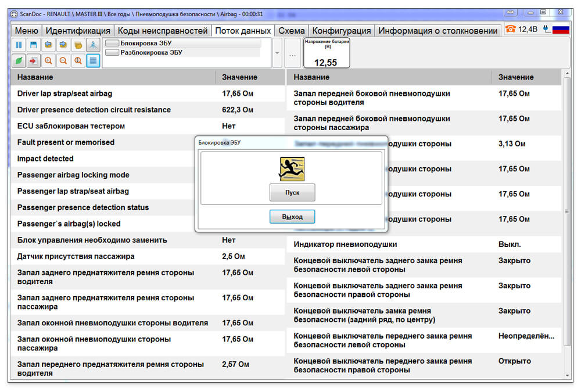Click the vertical scrollbar thumb on right
Viewport: 581px width, 392px height.
[567, 211]
